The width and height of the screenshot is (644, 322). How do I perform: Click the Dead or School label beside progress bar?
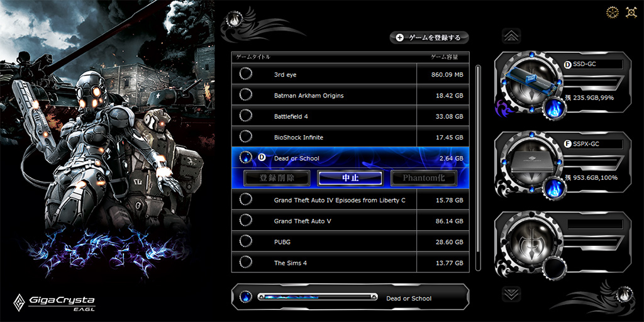(x=409, y=299)
